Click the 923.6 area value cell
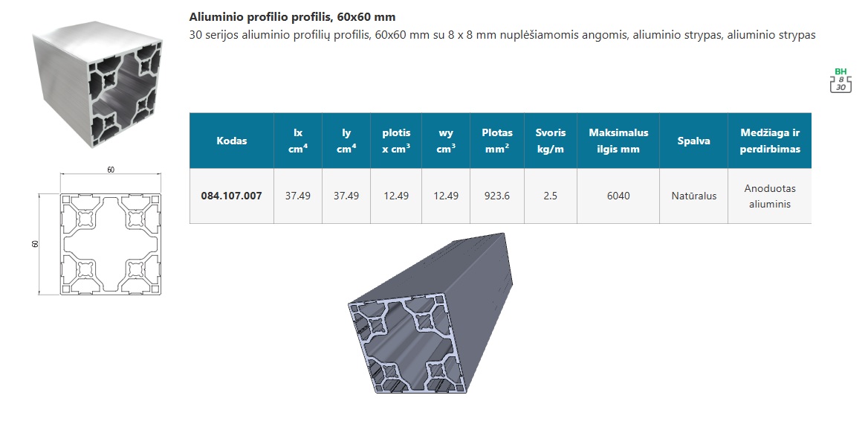Screen dimensions: 868x430 click(497, 196)
